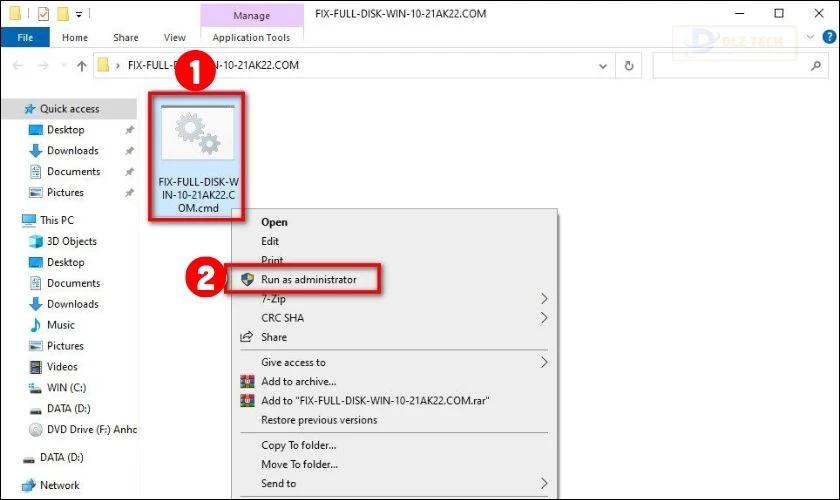Expand the address bar history dropdown
The height and width of the screenshot is (500, 840).
(x=603, y=66)
